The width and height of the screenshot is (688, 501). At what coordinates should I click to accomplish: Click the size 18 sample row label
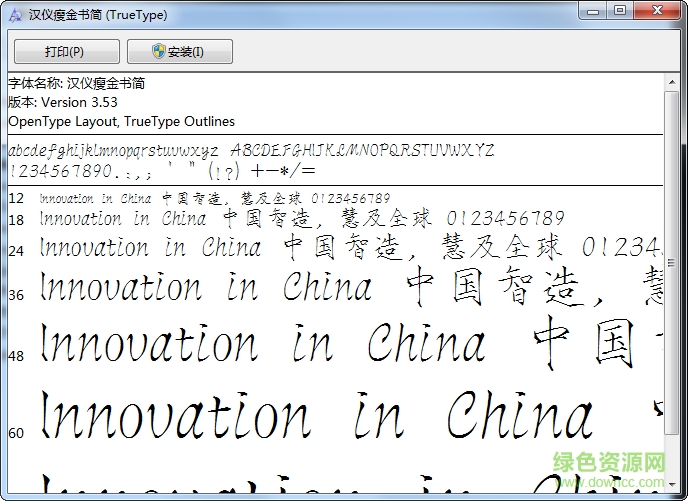coord(16,220)
